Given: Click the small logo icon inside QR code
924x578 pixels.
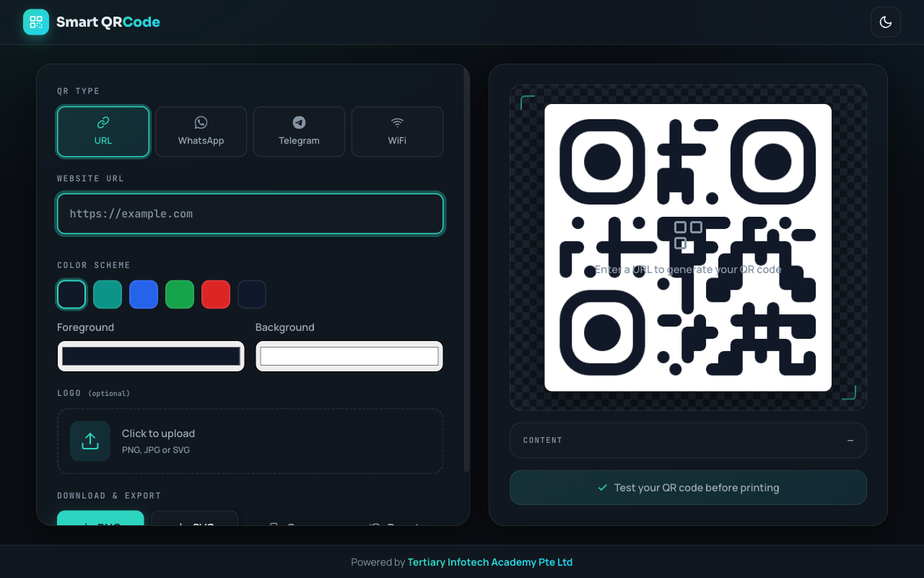Looking at the screenshot, I should (x=688, y=236).
